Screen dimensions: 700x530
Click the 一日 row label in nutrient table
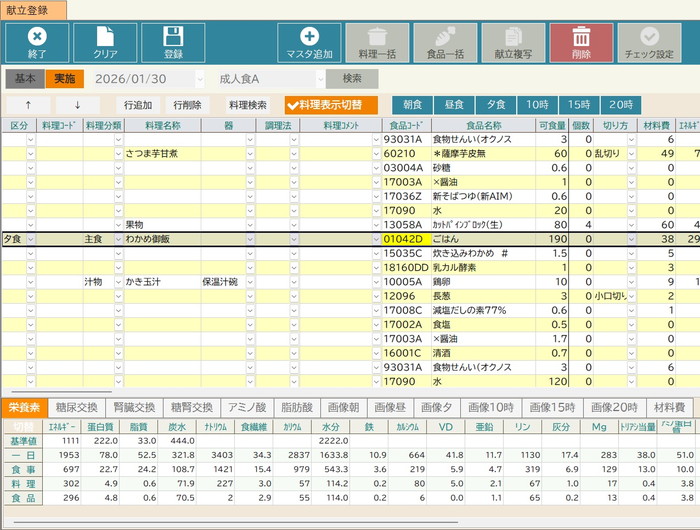[x=23, y=455]
